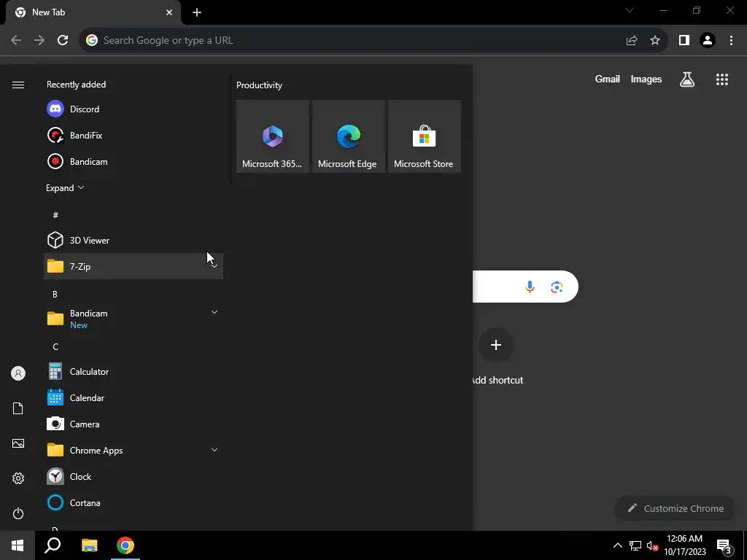Add a shortcut on new tab page
The height and width of the screenshot is (560, 747).
coord(496,345)
